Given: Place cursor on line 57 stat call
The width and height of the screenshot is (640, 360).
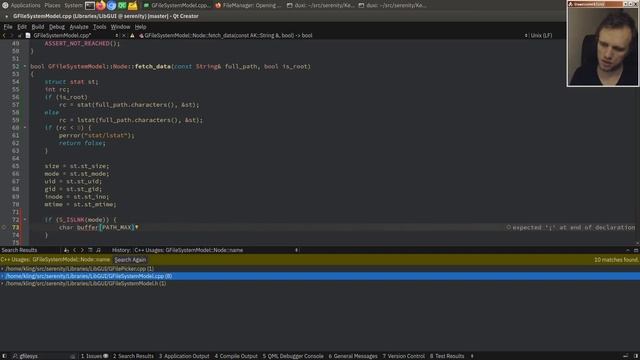Looking at the screenshot, I should click(x=129, y=105).
